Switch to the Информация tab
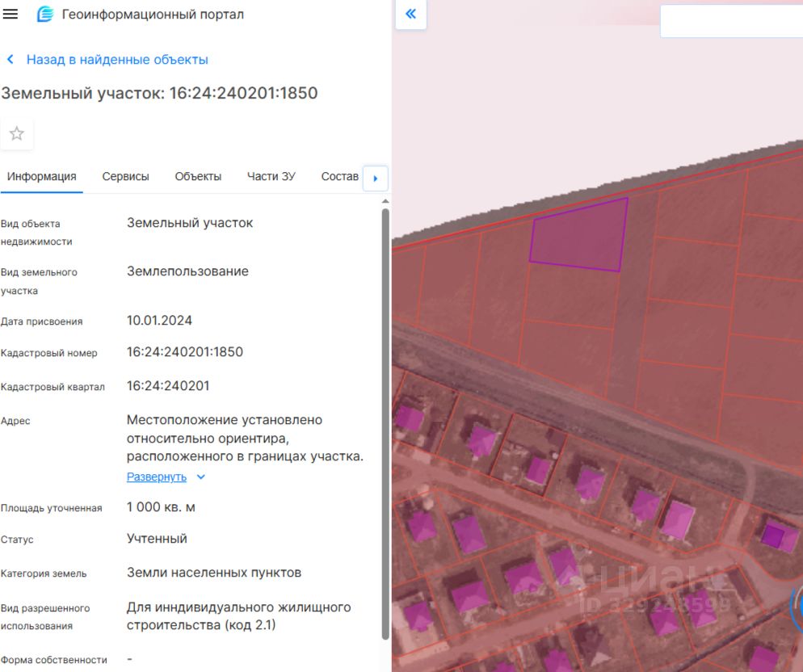This screenshot has height=672, width=803. pos(41,176)
